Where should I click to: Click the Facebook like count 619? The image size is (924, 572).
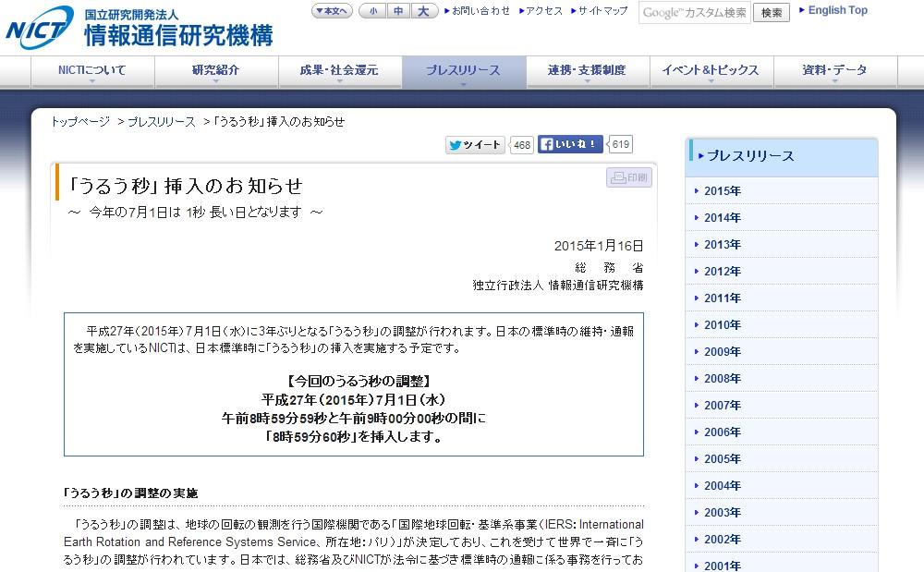tap(621, 144)
